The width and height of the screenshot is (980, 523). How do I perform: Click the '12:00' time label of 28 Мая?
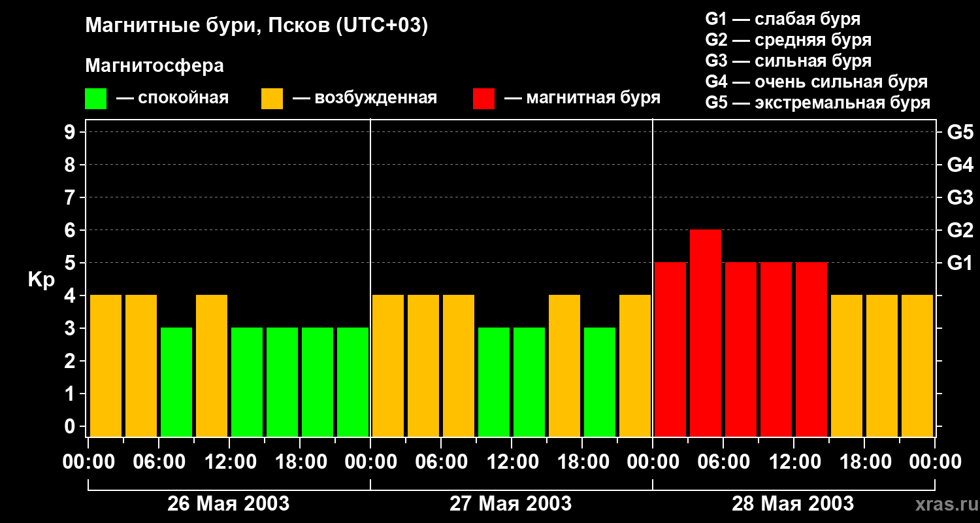[794, 462]
